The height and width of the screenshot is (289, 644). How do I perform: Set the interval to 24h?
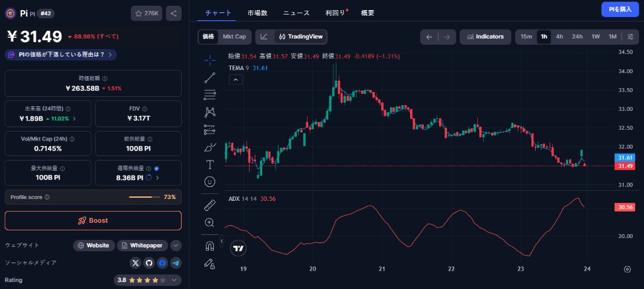577,37
